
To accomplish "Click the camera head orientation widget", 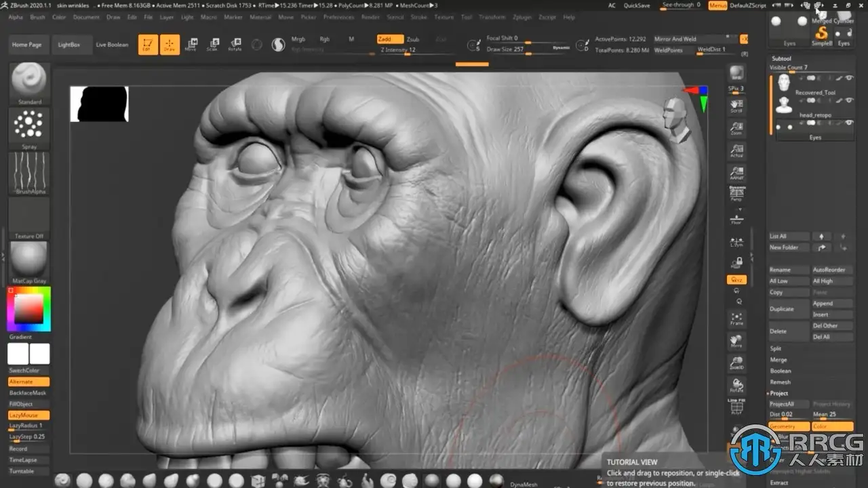I will coord(676,119).
